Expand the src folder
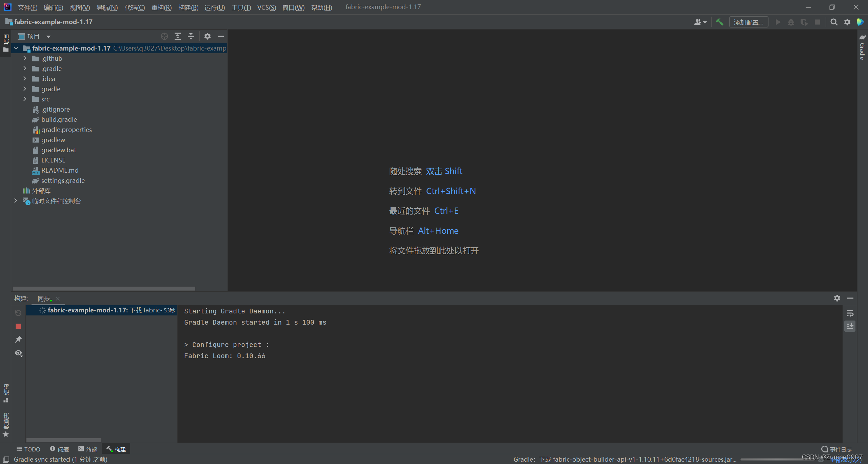The image size is (868, 464). click(25, 99)
